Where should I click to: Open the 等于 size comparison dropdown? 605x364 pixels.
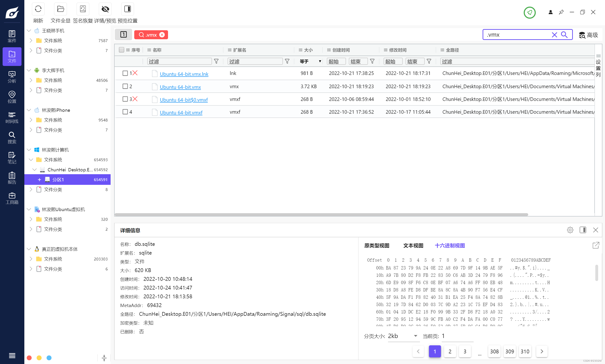[310, 61]
